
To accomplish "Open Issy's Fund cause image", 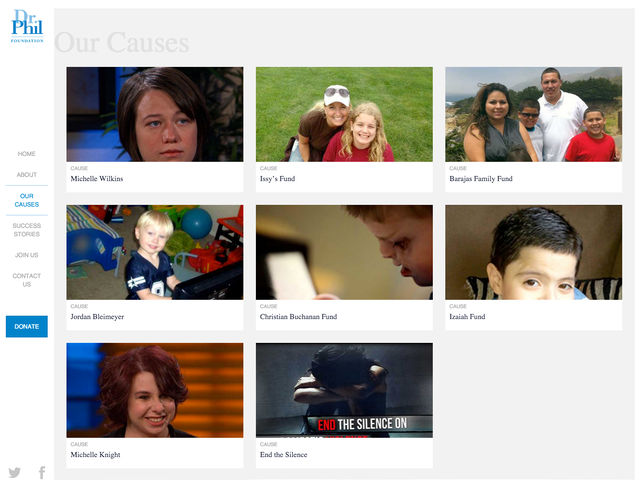I will [344, 114].
